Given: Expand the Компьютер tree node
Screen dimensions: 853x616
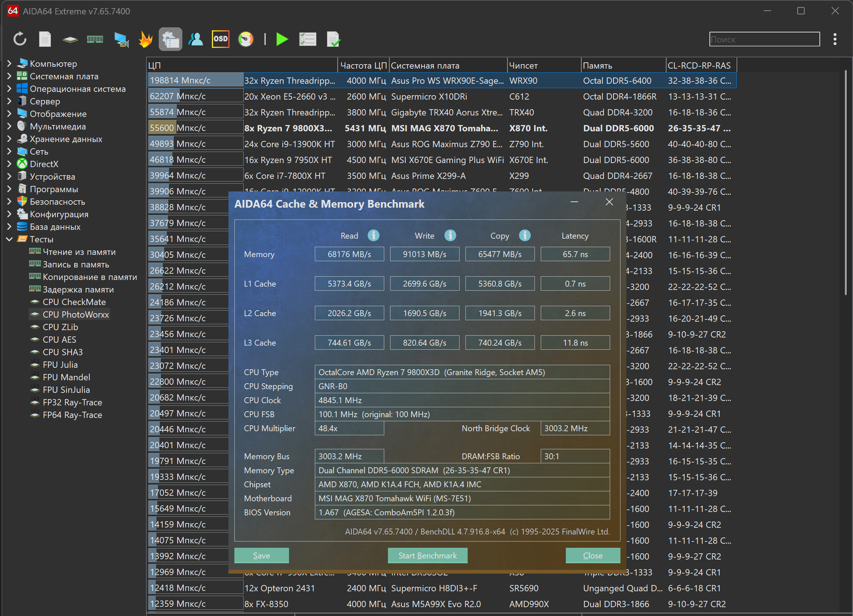Looking at the screenshot, I should pyautogui.click(x=9, y=63).
